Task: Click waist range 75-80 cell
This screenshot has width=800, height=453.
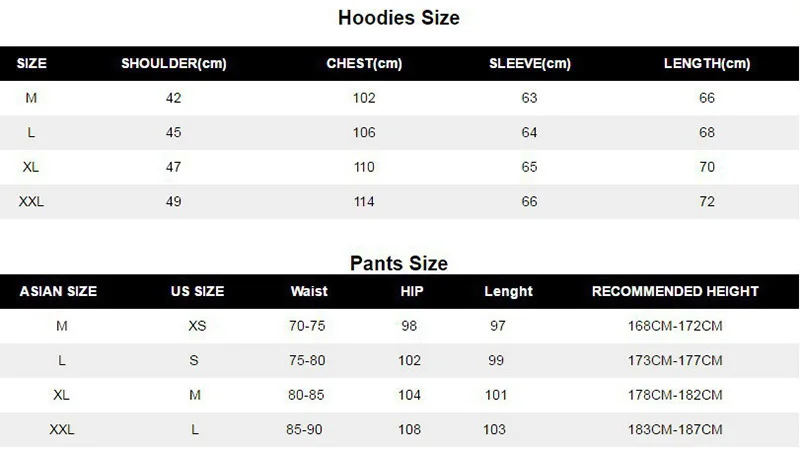Action: (307, 361)
